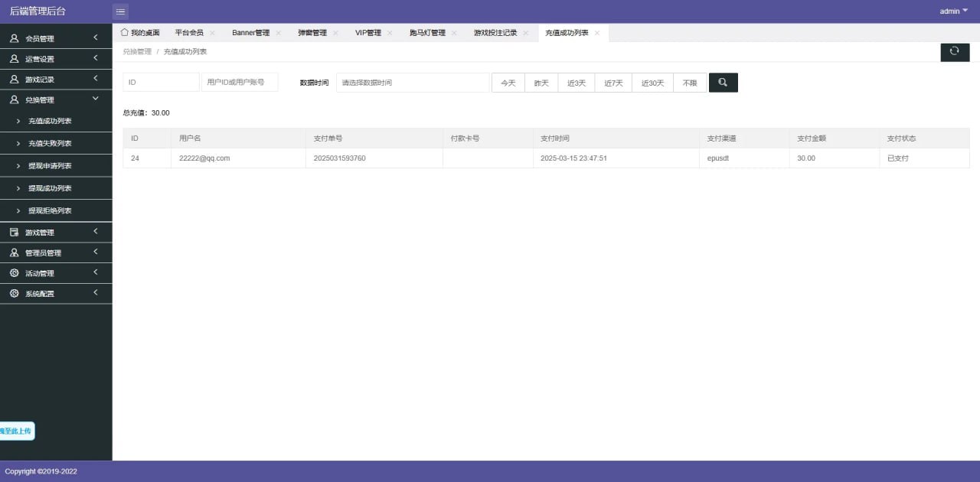980x482 pixels.
Task: Open the 提现申请列表 submenu item
Action: tap(50, 165)
